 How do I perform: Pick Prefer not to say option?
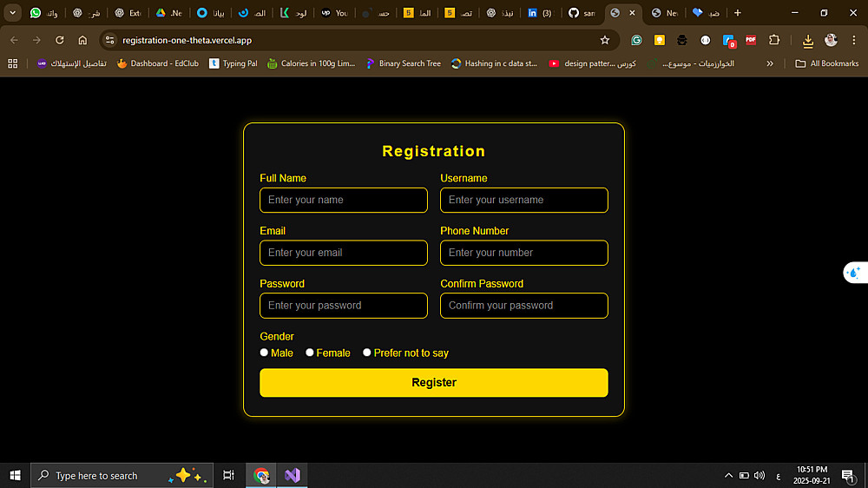[366, 353]
